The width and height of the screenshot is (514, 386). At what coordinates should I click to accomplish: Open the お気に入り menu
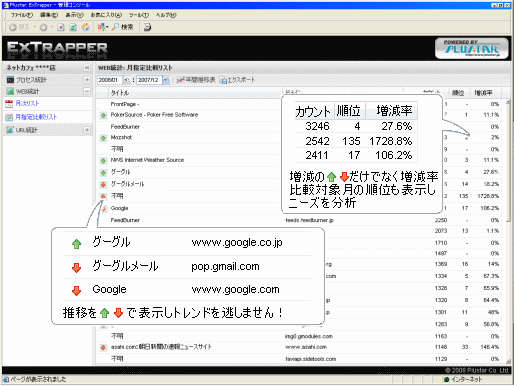(106, 15)
